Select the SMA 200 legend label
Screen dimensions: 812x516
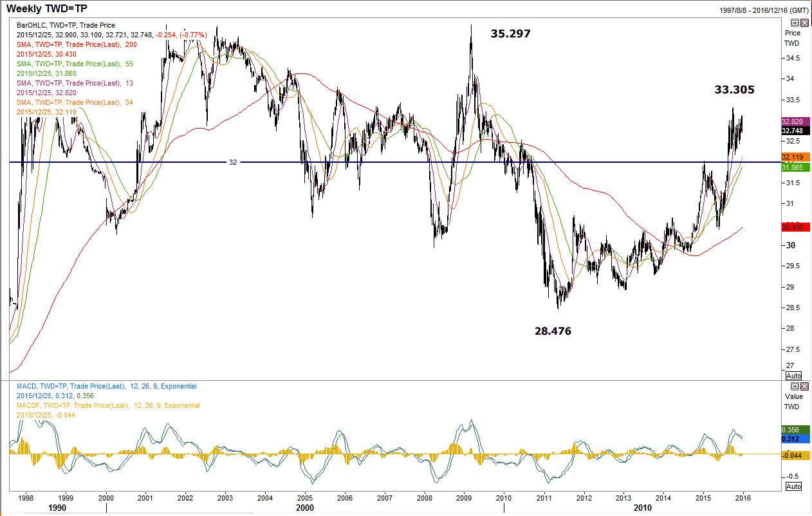[76, 44]
